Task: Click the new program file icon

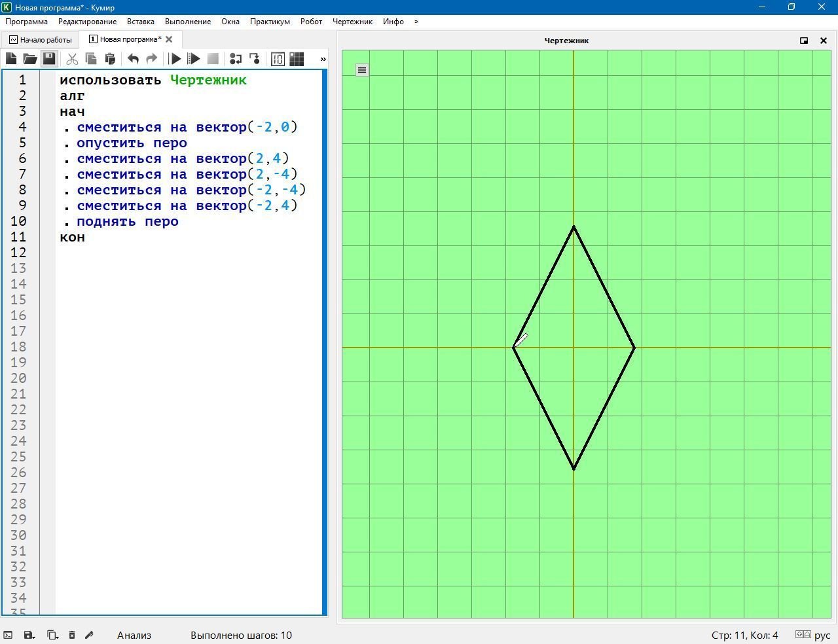Action: [x=11, y=59]
